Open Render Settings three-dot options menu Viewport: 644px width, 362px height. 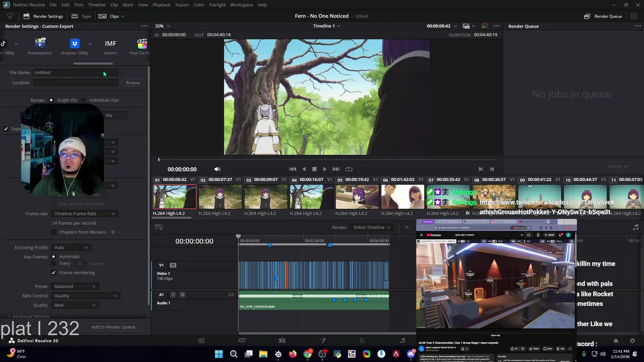click(144, 26)
